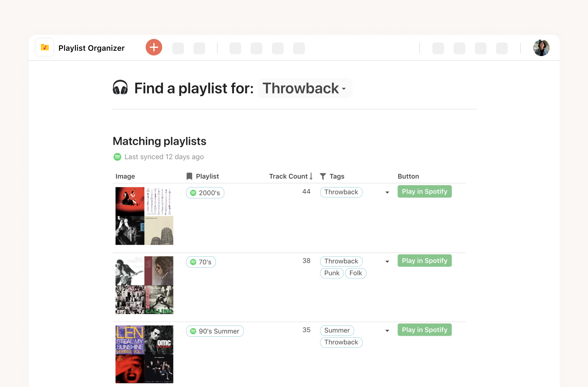Click the red plus add button

[x=154, y=47]
